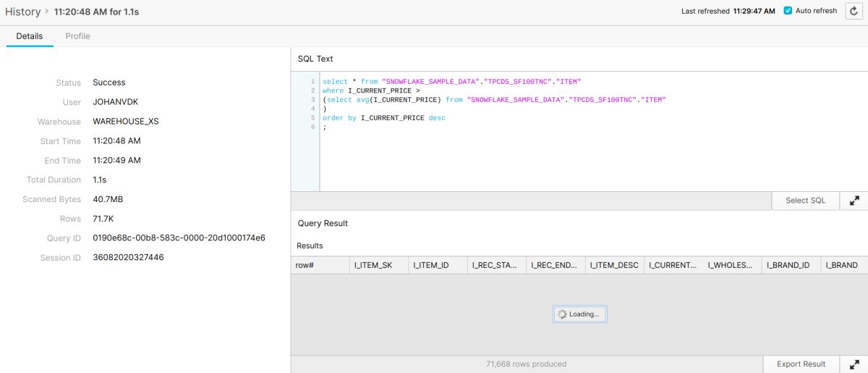The width and height of the screenshot is (868, 373).
Task: Click the Query Result panel heading
Action: pyautogui.click(x=323, y=223)
